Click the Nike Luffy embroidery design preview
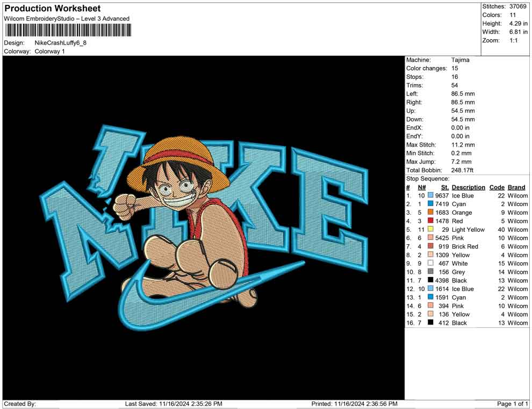The width and height of the screenshot is (532, 409). 204,228
